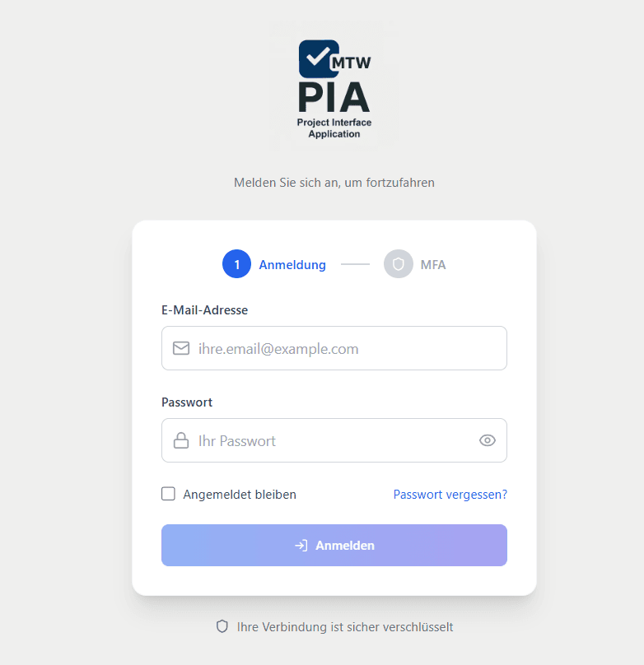Focus the E-Mail-Adresse input field
Viewport: 644px width, 665px height.
pos(334,348)
